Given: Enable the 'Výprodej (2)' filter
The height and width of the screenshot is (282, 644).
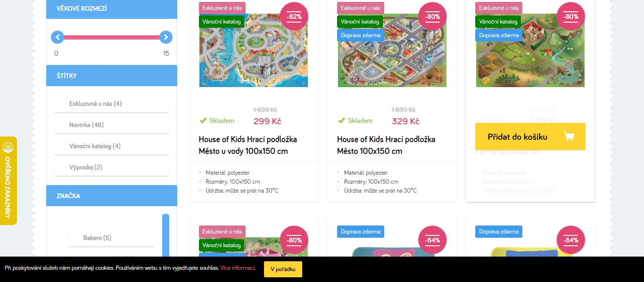Looking at the screenshot, I should [x=112, y=167].
